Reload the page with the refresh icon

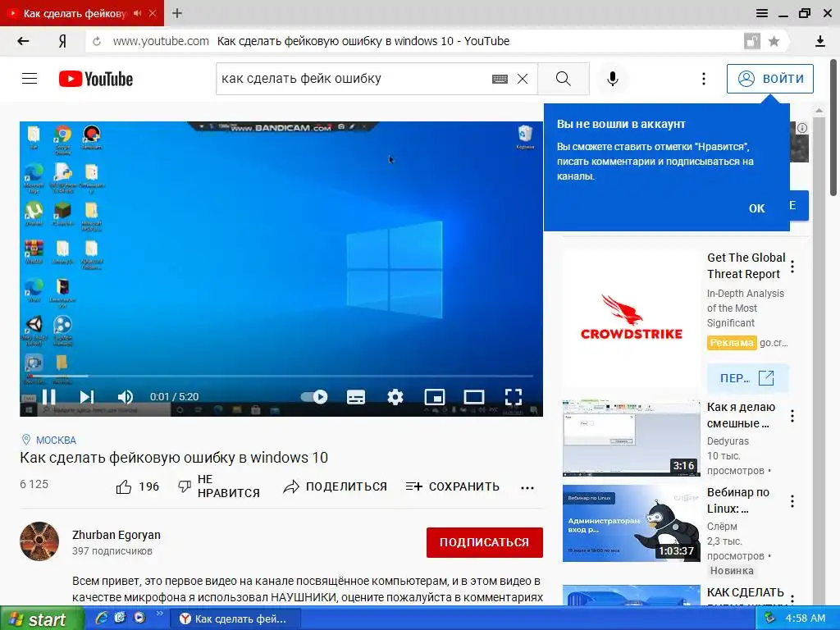97,41
